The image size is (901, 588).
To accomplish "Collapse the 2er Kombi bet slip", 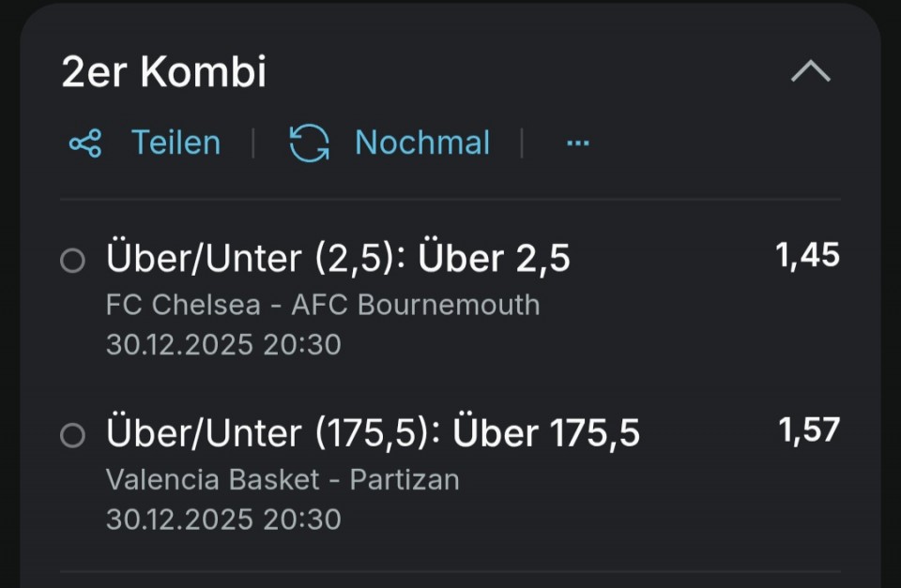I will 811,72.
